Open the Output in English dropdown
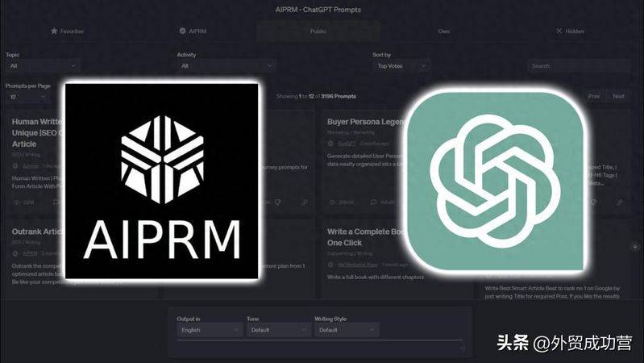The width and height of the screenshot is (644, 363). (207, 330)
